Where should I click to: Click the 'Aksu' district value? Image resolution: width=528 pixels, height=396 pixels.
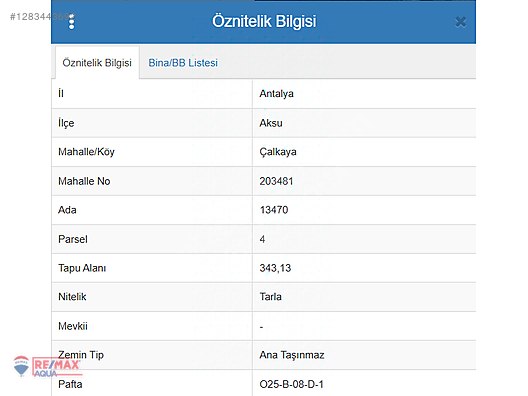271,123
